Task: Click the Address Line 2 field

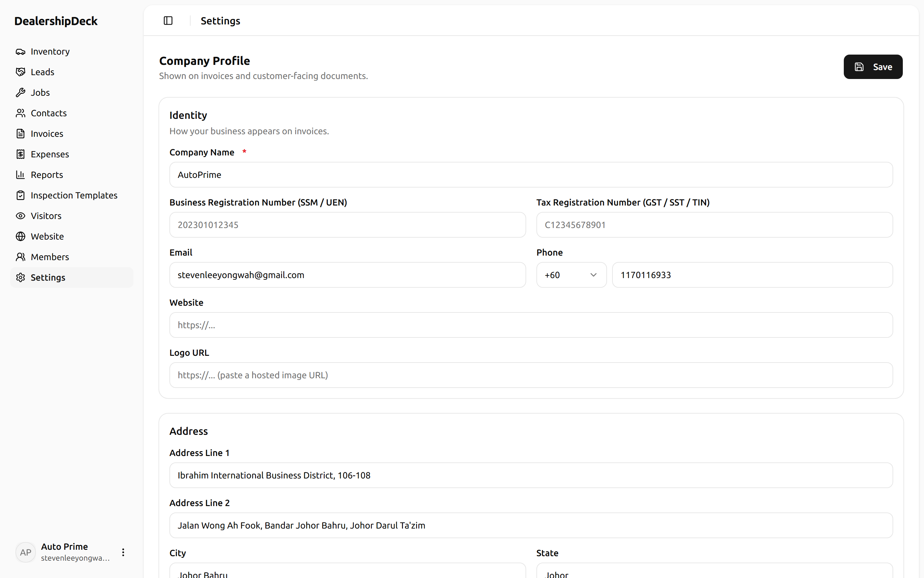Action: point(531,525)
